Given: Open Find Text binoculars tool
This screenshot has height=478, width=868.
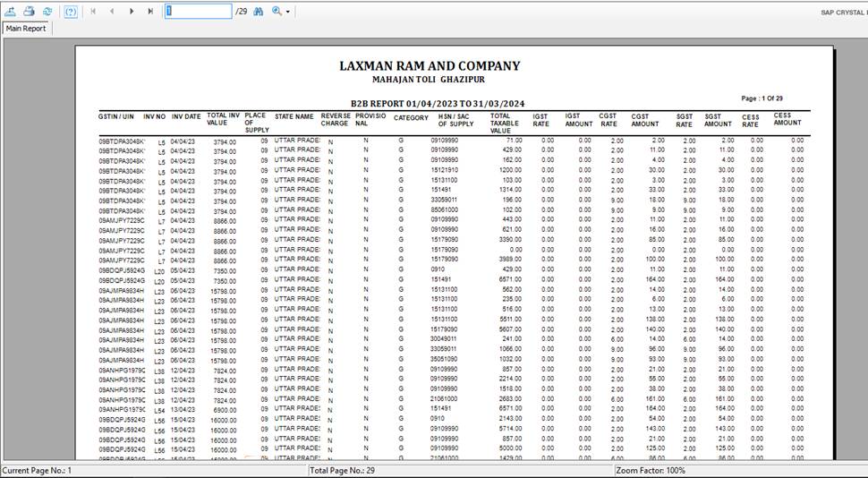Looking at the screenshot, I should tap(259, 12).
